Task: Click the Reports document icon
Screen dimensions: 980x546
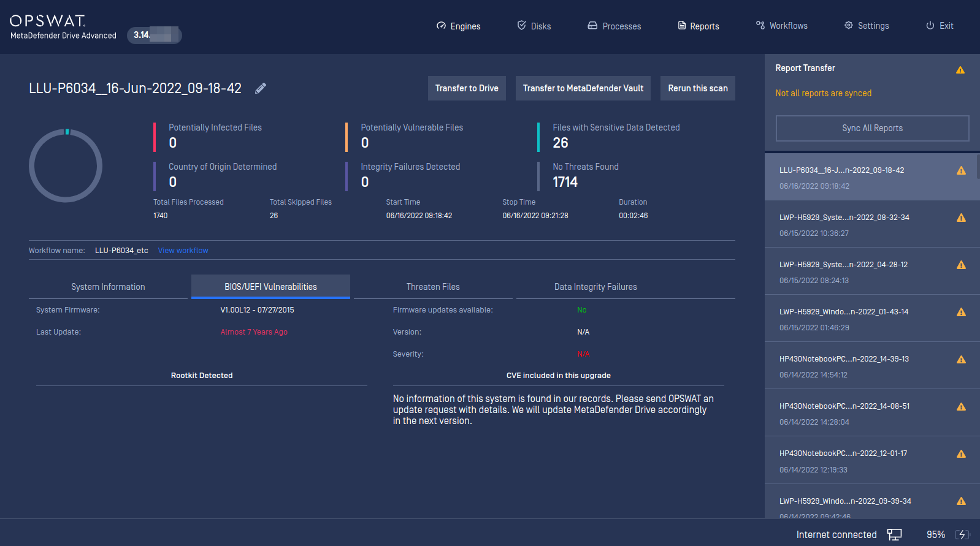Action: [681, 26]
